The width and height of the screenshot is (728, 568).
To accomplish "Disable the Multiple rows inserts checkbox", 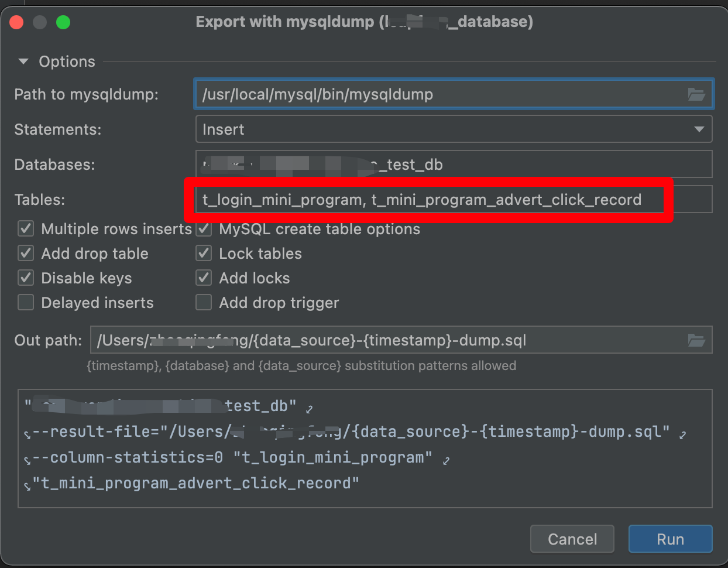I will click(x=25, y=228).
